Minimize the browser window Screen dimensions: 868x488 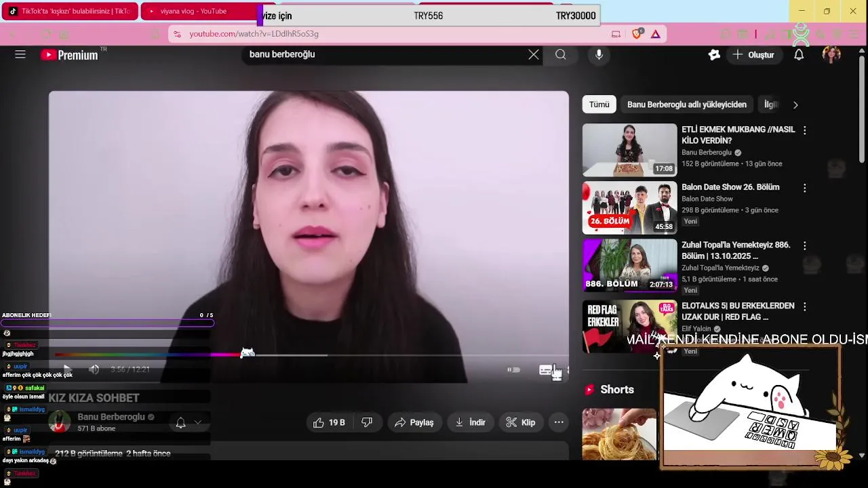(802, 11)
